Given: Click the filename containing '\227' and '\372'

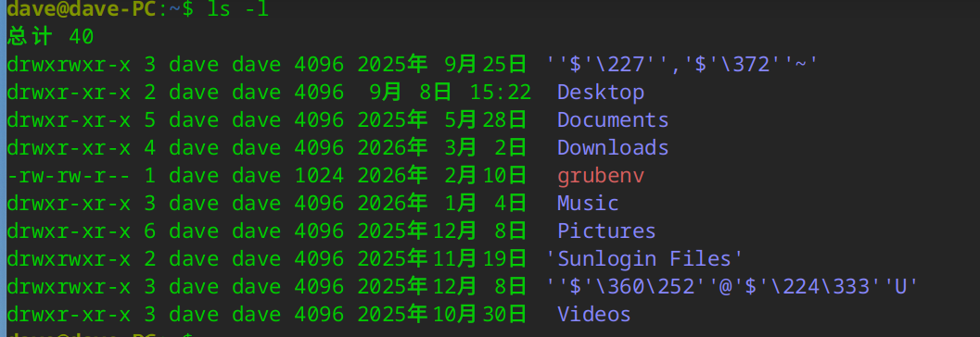Looking at the screenshot, I should tap(681, 64).
